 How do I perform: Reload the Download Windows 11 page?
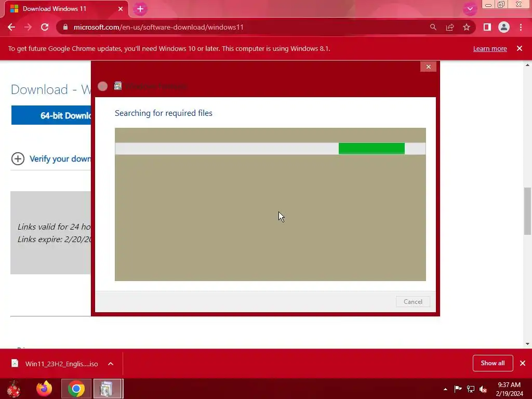coord(45,27)
